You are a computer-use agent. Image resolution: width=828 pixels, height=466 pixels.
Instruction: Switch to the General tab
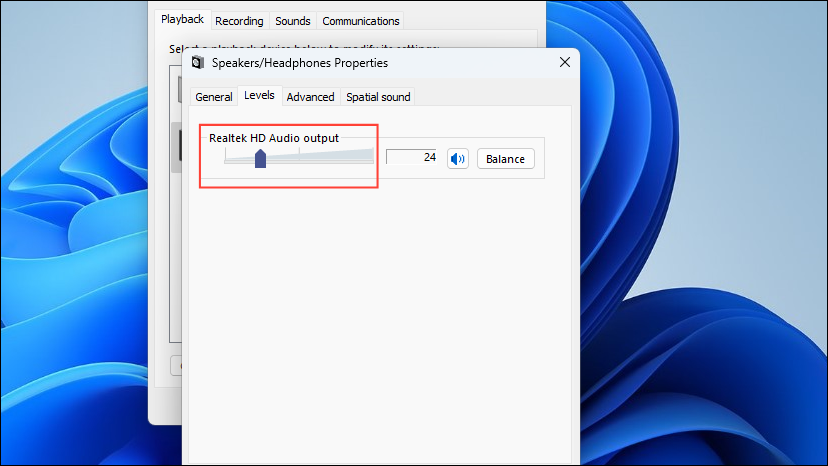tap(213, 97)
